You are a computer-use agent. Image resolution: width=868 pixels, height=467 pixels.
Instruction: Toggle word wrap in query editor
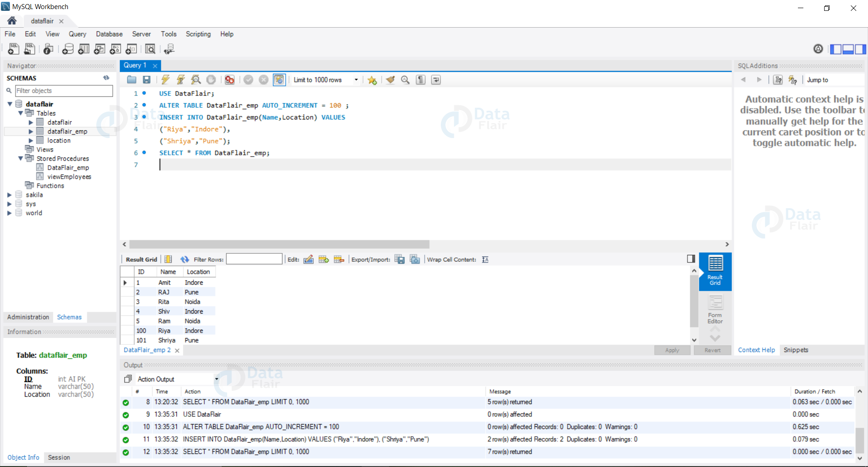[x=436, y=80]
